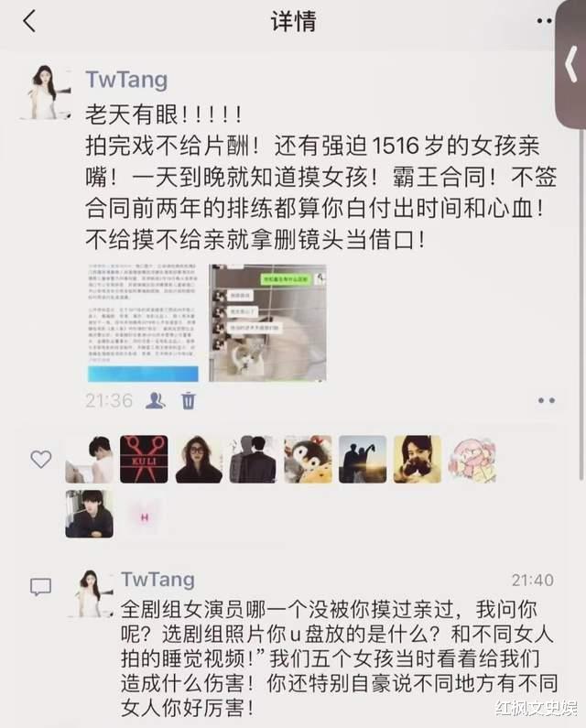View the text screenshot thumbnail
This screenshot has width=586, height=728.
(143, 322)
